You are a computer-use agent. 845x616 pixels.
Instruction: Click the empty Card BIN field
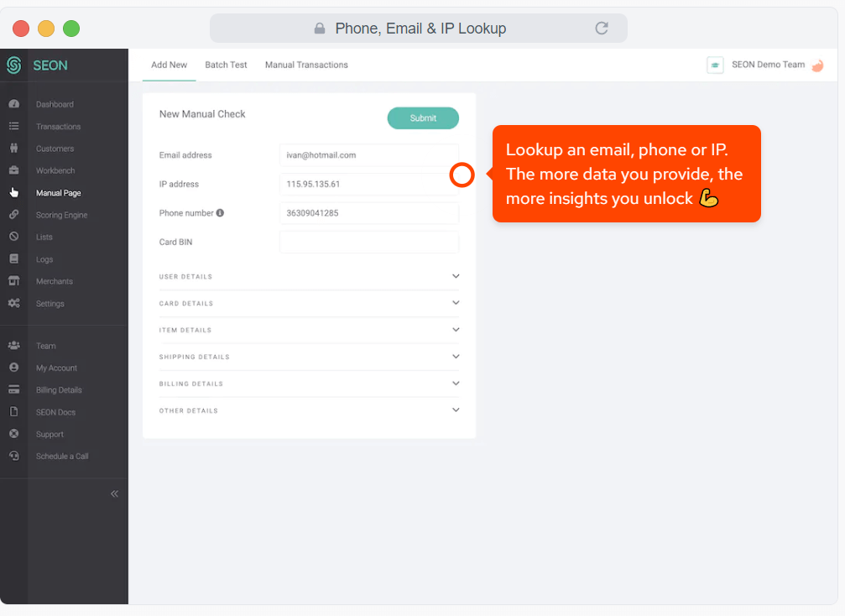coord(369,242)
